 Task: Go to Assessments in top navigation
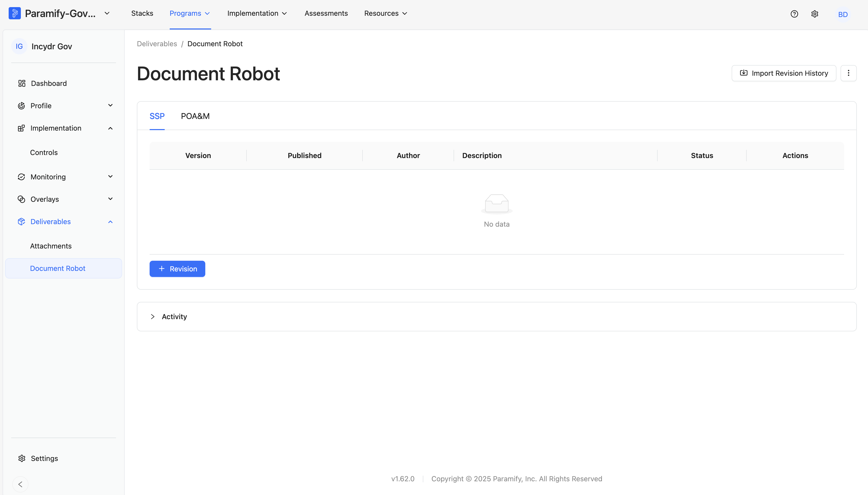[326, 14]
